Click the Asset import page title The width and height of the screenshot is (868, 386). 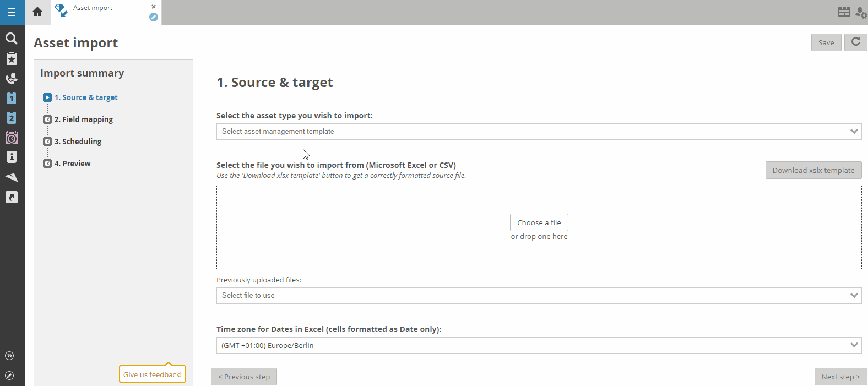click(76, 43)
